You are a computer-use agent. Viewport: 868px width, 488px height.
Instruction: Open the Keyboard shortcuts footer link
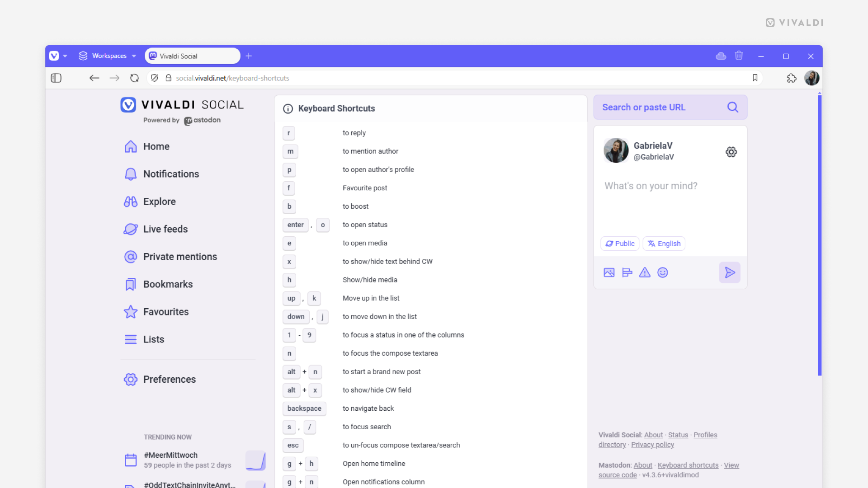[688, 465]
